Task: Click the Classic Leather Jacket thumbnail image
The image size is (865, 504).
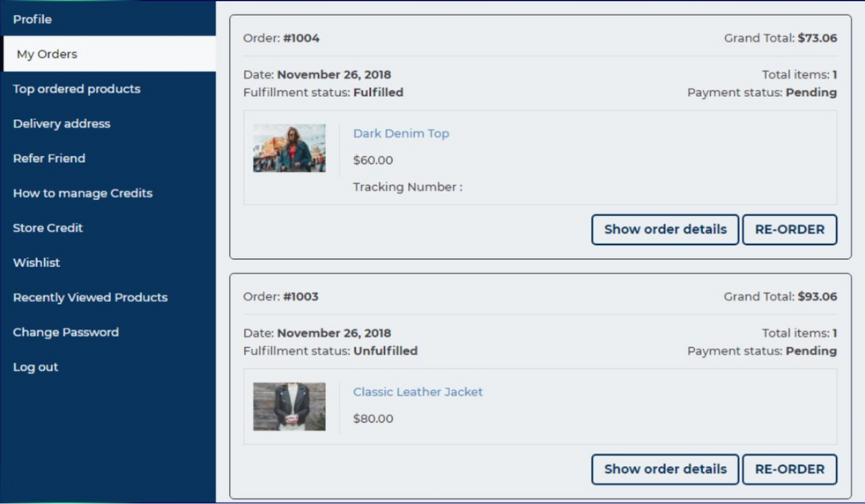Action: point(289,407)
